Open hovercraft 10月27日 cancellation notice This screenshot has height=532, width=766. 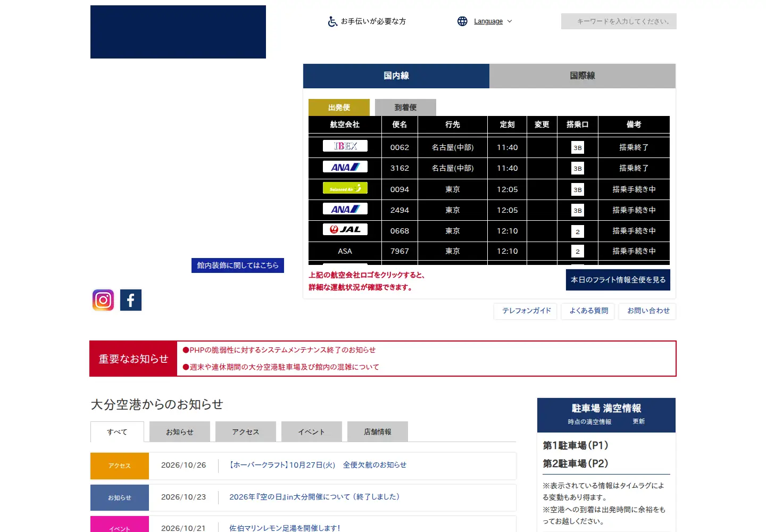(318, 465)
